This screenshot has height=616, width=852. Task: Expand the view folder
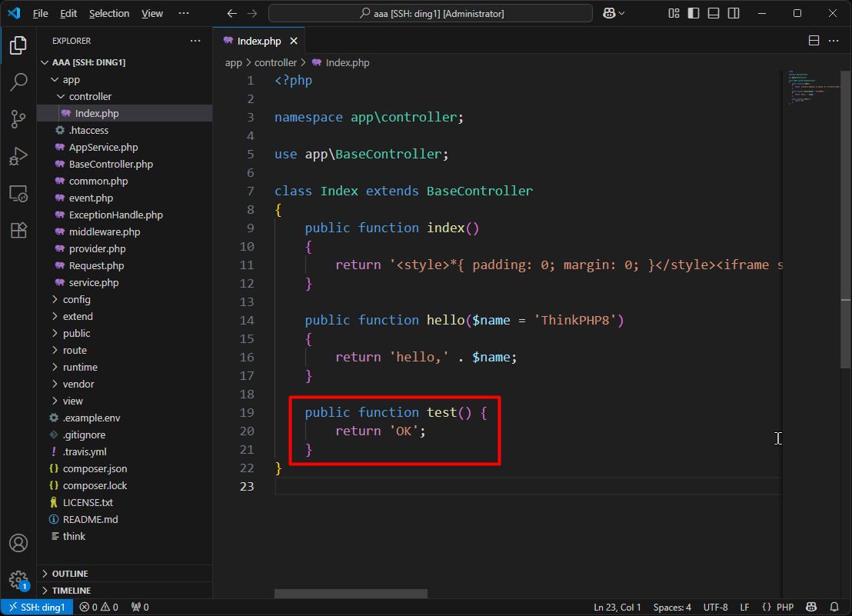125,401
